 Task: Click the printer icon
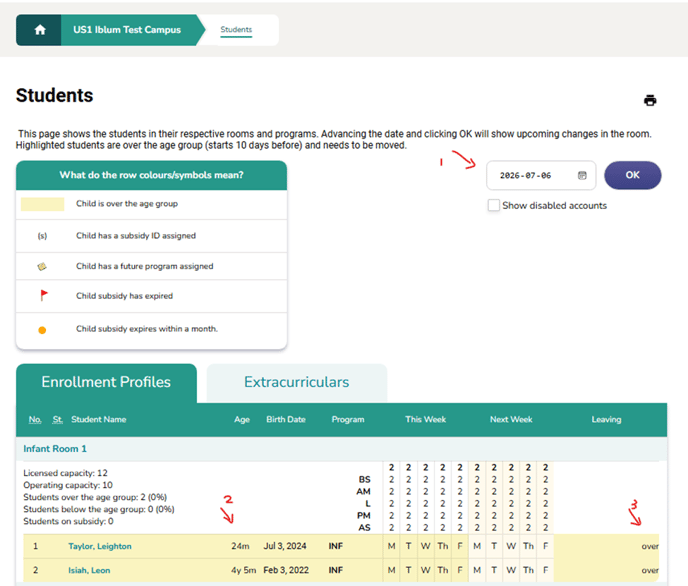(650, 100)
